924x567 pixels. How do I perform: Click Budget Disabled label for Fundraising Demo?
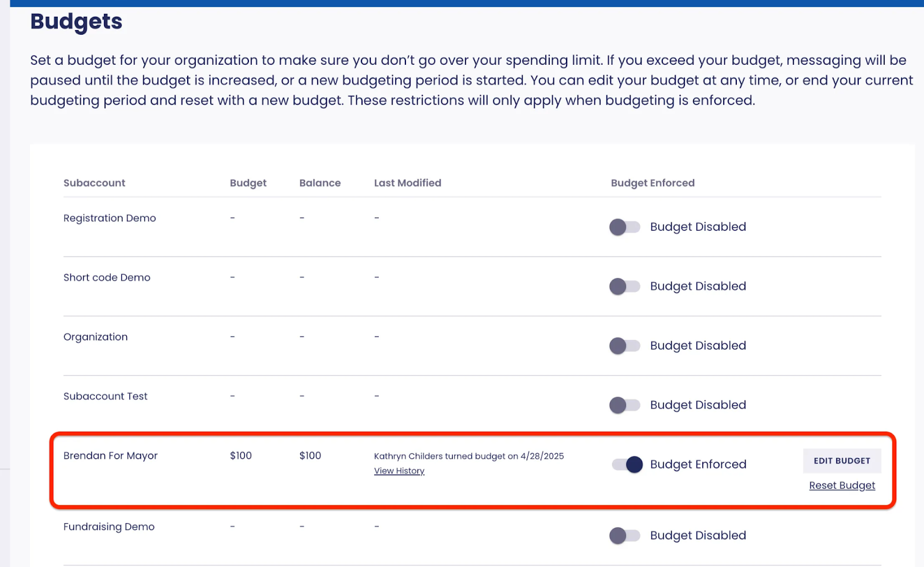(698, 535)
